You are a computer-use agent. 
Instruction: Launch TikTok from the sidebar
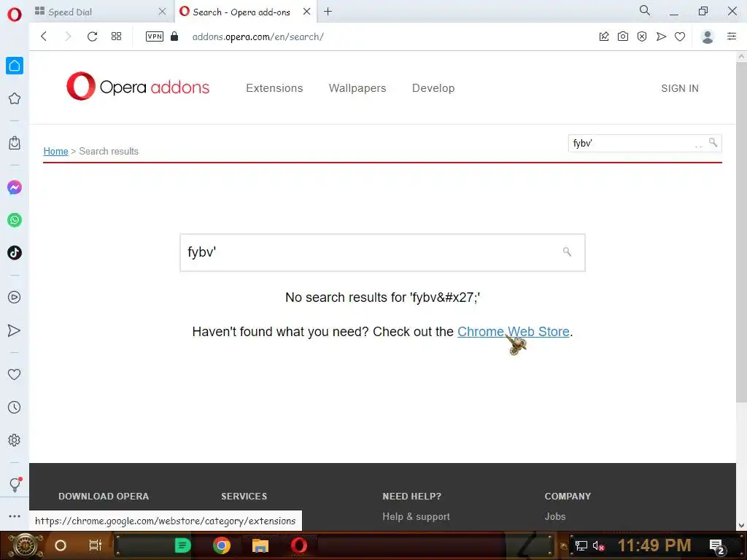point(15,253)
